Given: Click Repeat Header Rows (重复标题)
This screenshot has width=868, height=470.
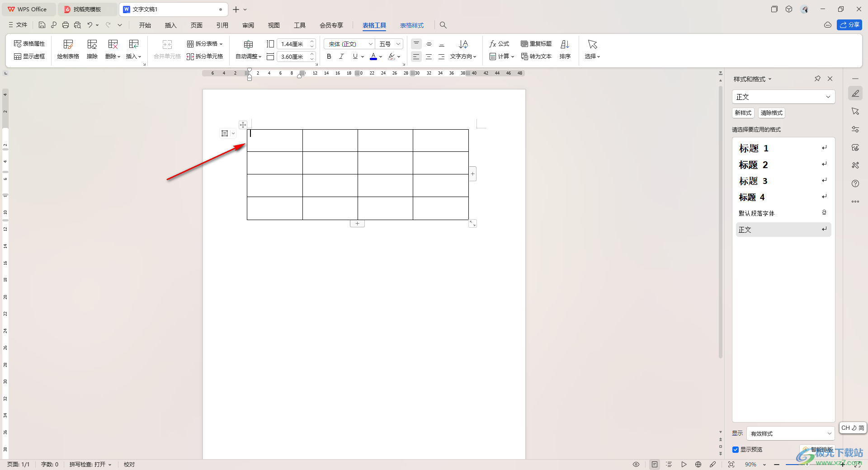Looking at the screenshot, I should pos(536,44).
